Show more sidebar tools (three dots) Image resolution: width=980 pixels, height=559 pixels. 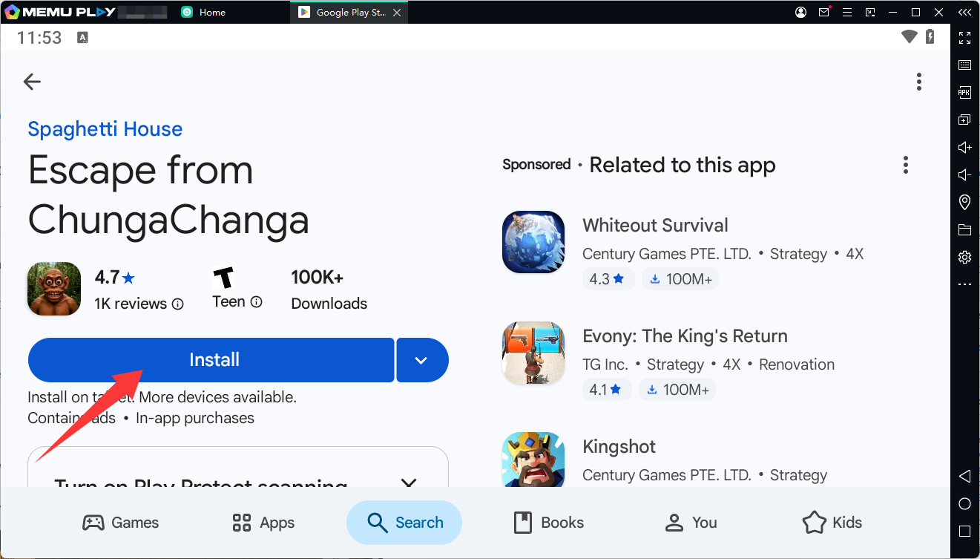(x=964, y=284)
